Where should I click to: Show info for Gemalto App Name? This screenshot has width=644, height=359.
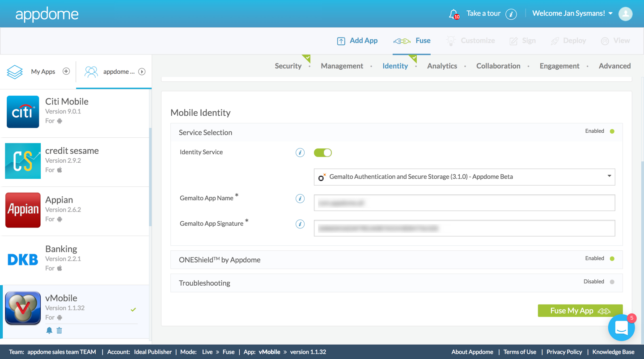click(x=300, y=199)
